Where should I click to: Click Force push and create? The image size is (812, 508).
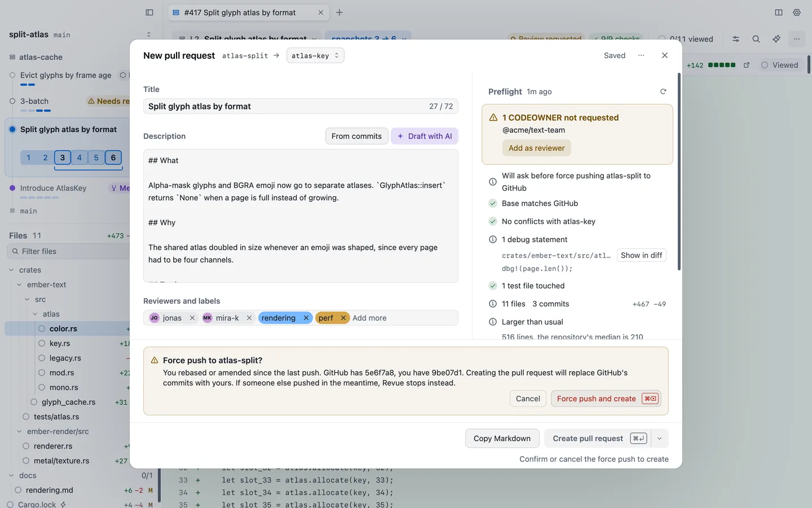[606, 398]
